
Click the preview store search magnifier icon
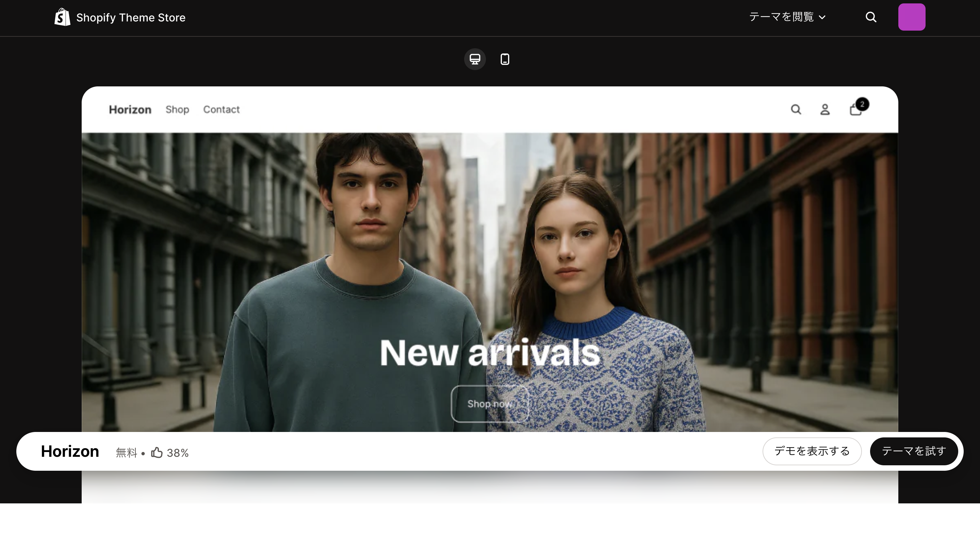[x=796, y=110]
